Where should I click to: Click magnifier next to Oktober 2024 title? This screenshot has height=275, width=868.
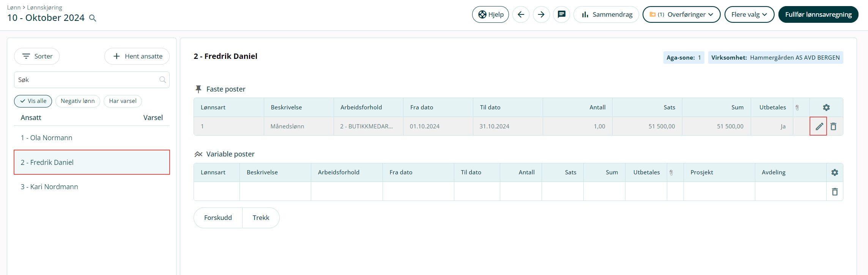[x=93, y=18]
